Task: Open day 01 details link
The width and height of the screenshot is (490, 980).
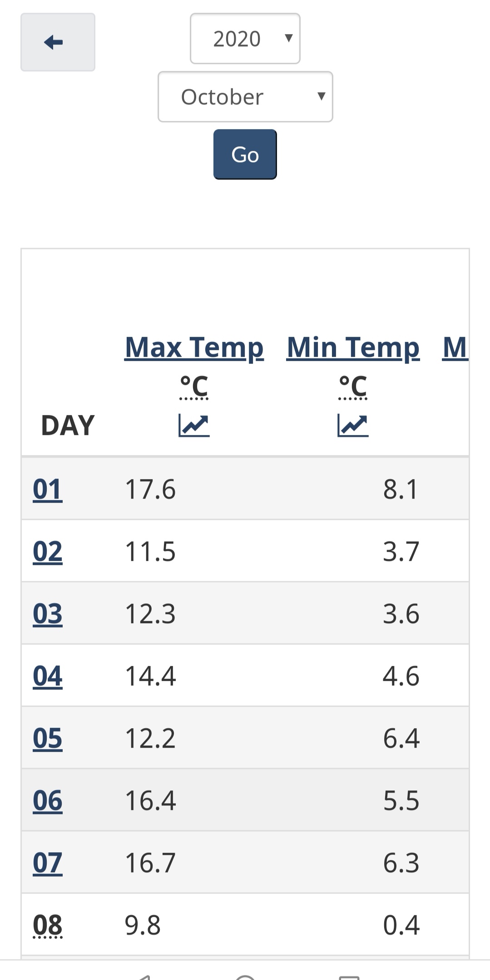Action: [x=48, y=490]
